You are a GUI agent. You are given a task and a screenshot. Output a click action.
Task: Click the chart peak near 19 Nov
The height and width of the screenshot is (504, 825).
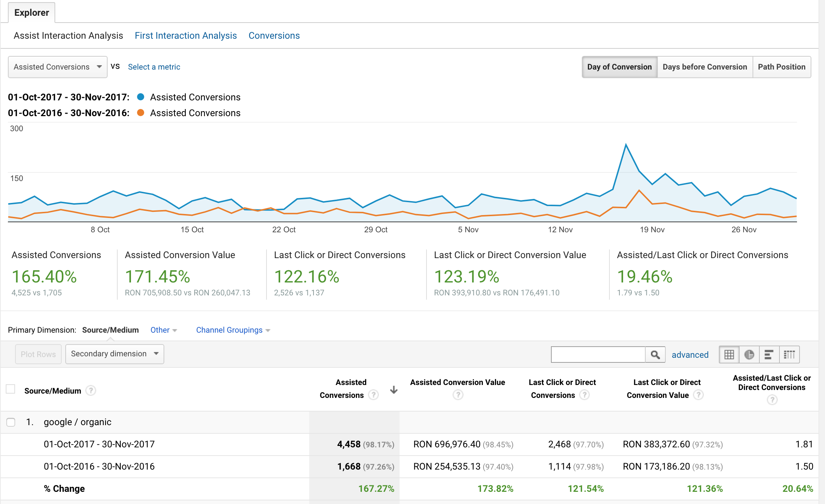tap(626, 145)
